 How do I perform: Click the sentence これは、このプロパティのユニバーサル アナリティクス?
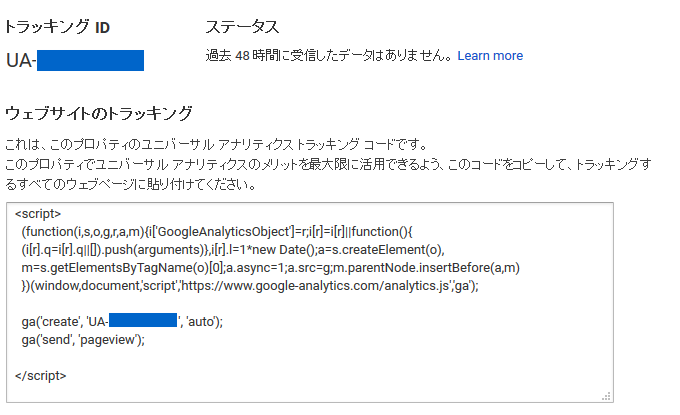(216, 144)
